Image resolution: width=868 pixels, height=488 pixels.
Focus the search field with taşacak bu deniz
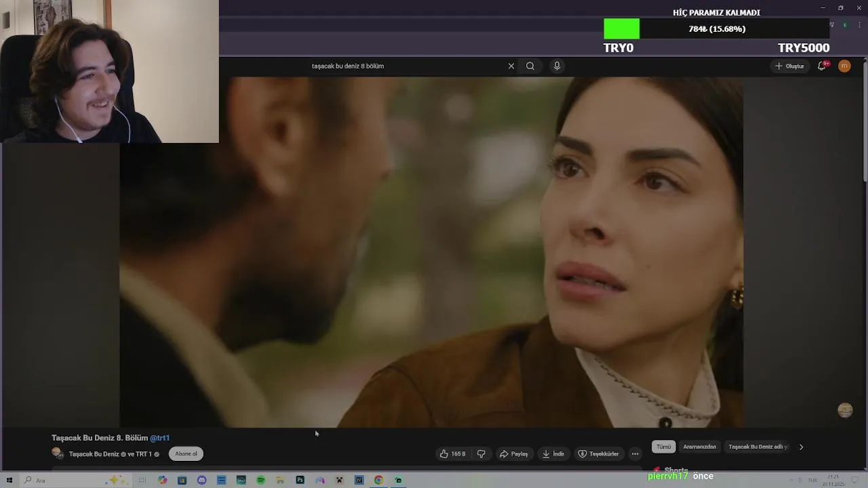407,66
